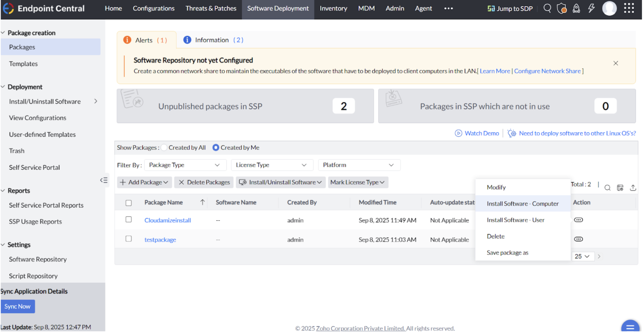Open the column chooser icon above table

pyautogui.click(x=620, y=188)
